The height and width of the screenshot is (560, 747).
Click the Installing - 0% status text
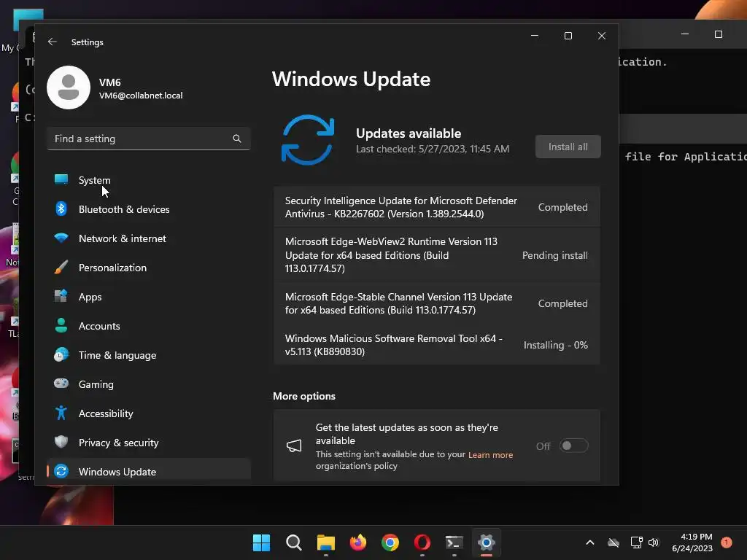tap(555, 345)
